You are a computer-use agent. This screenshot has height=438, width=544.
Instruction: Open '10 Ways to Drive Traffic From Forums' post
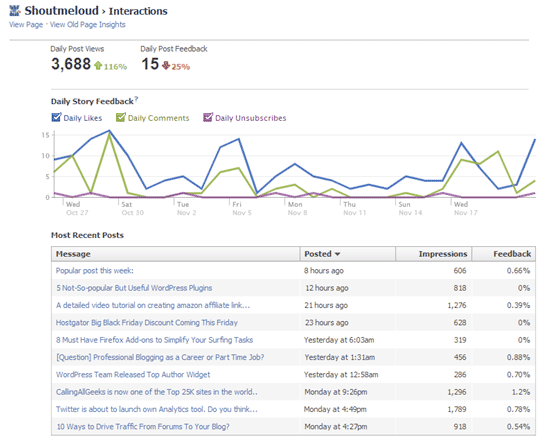pos(143,427)
